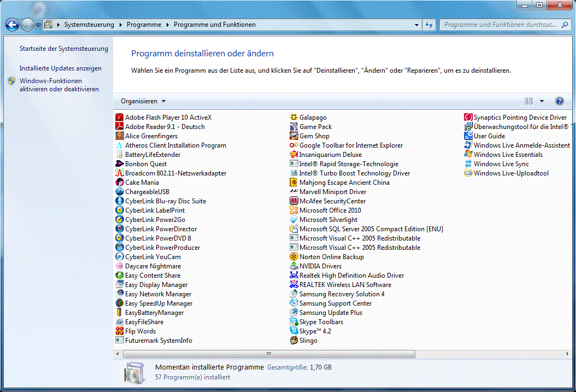Open Startseite der Systemsteuerung link
Image resolution: width=576 pixels, height=392 pixels.
tap(64, 49)
